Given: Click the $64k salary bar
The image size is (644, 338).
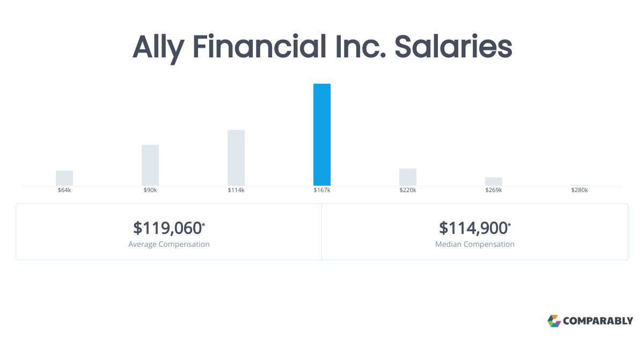Looking at the screenshot, I should 64,178.
